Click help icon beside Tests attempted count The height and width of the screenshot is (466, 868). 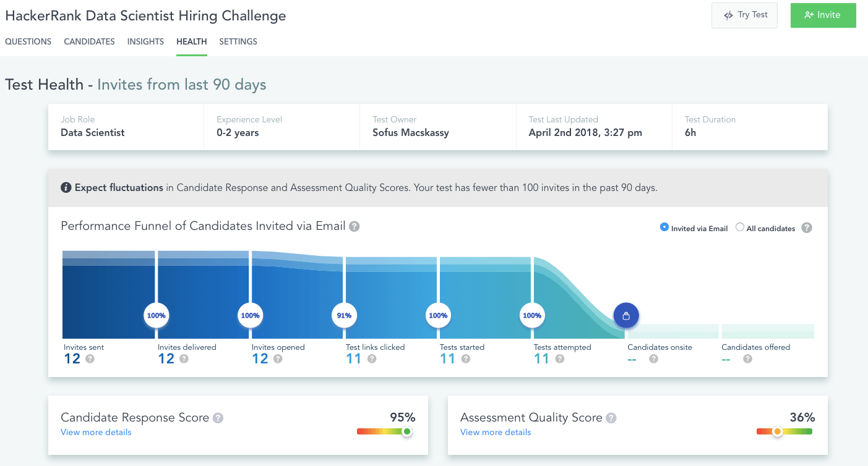559,358
